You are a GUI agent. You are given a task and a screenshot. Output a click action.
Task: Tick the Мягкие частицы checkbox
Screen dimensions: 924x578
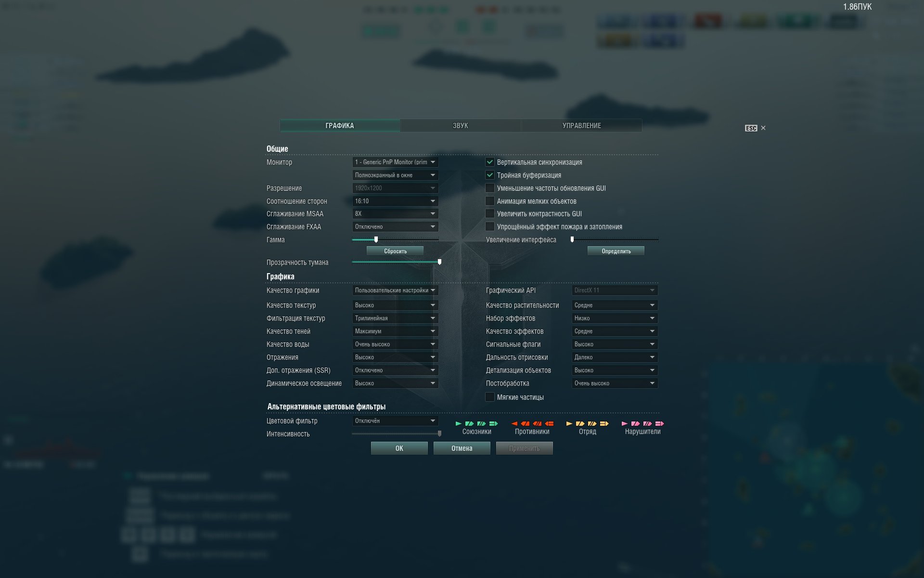coord(490,397)
